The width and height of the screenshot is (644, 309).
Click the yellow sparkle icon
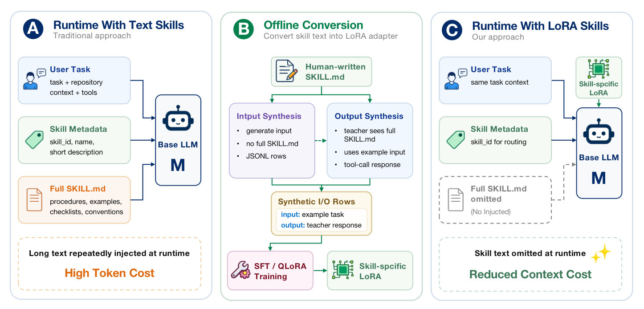[x=600, y=253]
